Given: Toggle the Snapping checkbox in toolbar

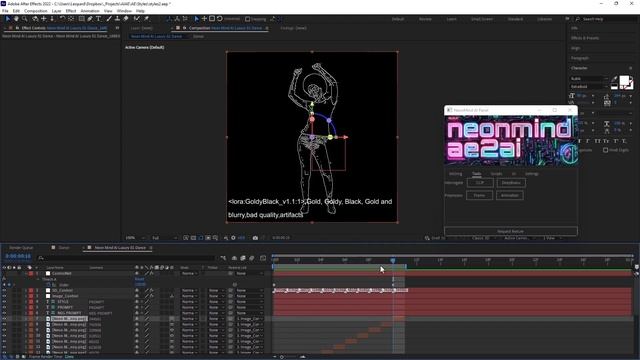Looking at the screenshot, I should pos(247,19).
